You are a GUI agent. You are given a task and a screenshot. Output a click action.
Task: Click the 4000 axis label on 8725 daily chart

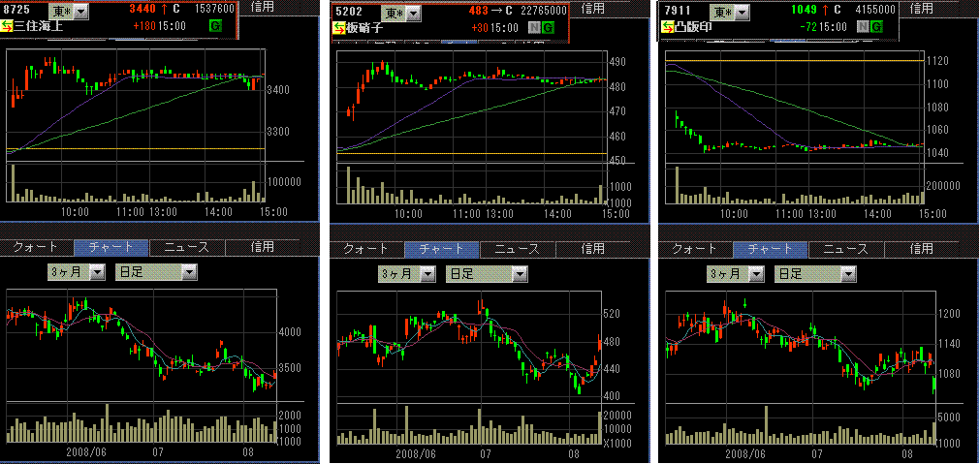coord(292,332)
